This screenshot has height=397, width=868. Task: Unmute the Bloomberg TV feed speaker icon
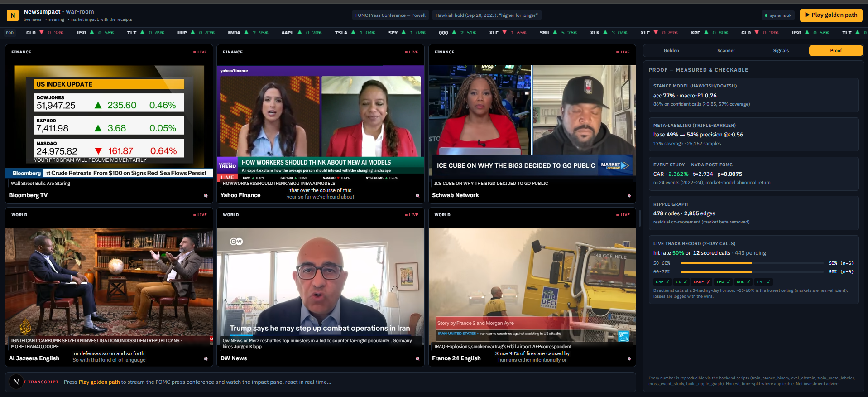coord(206,195)
